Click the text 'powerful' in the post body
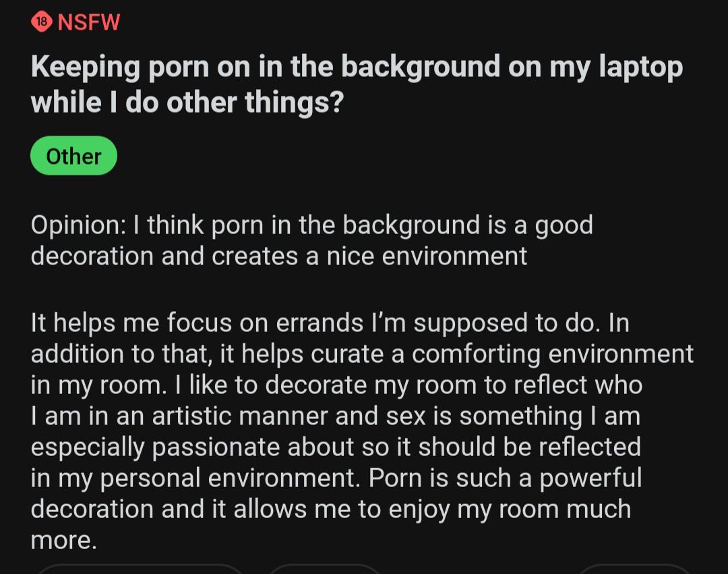 pyautogui.click(x=590, y=478)
